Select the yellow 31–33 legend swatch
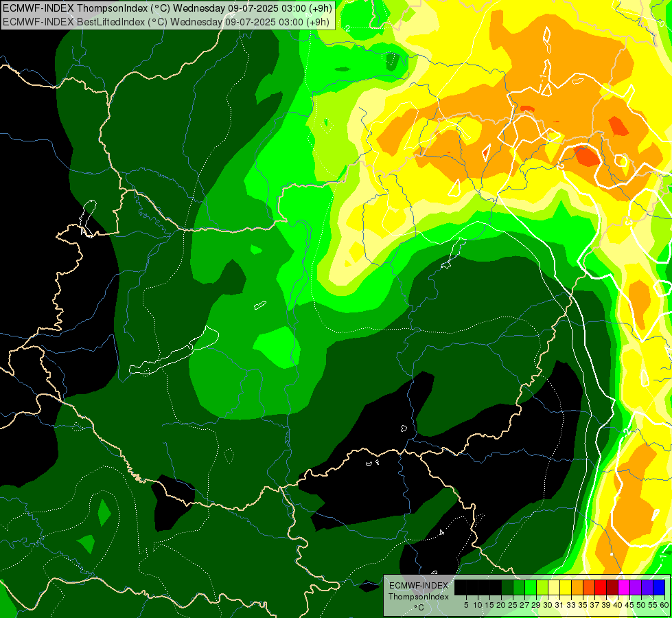The width and height of the screenshot is (672, 618). pyautogui.click(x=566, y=587)
